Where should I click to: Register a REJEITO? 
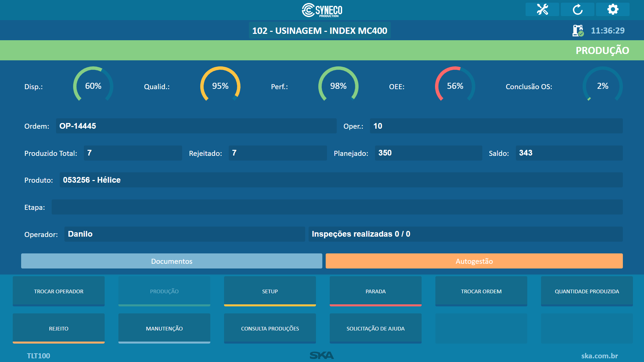click(59, 328)
